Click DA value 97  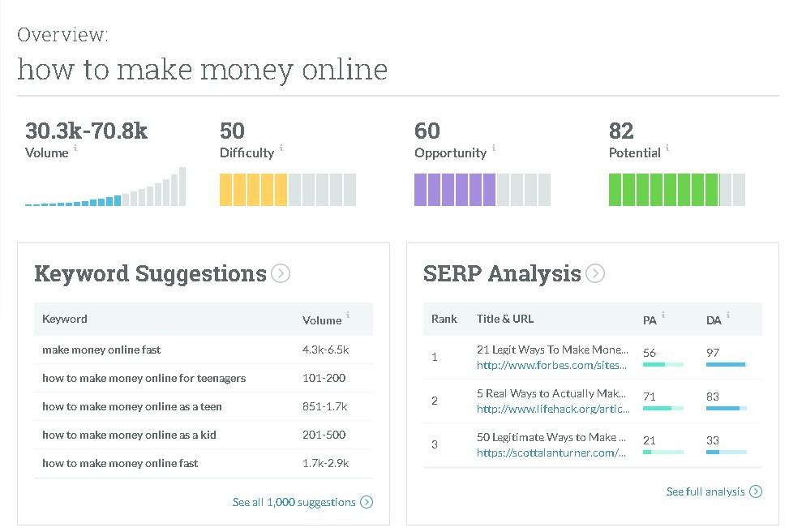[x=713, y=353]
